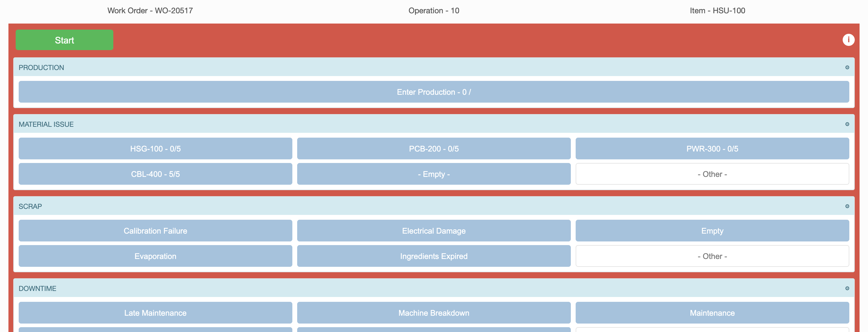The height and width of the screenshot is (332, 868).
Task: Click Enter Production - 0 / button
Action: [434, 92]
